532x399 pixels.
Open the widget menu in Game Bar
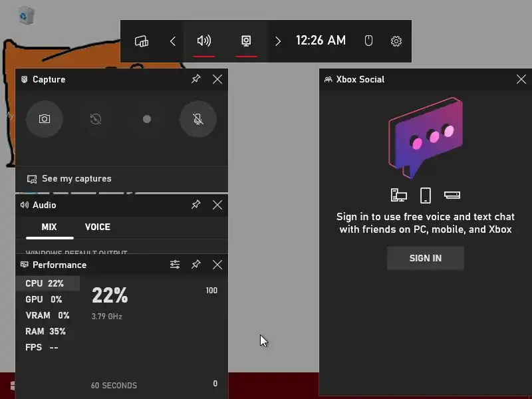coord(142,41)
